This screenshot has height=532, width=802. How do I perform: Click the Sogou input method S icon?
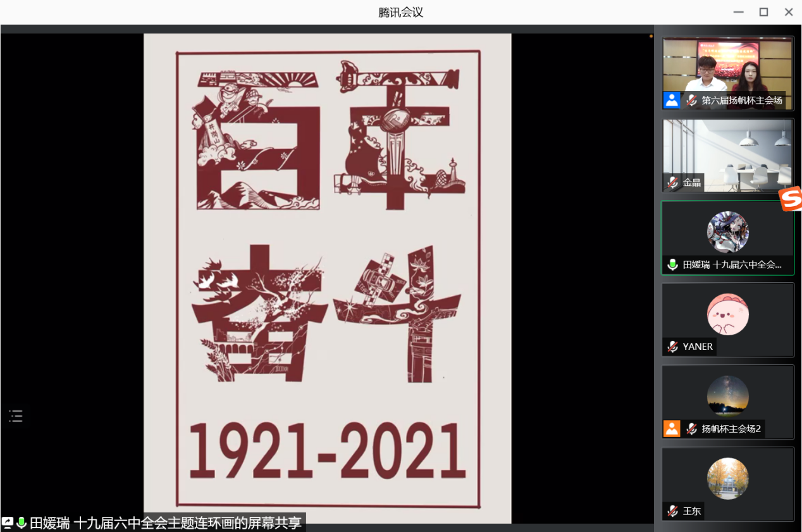point(791,199)
